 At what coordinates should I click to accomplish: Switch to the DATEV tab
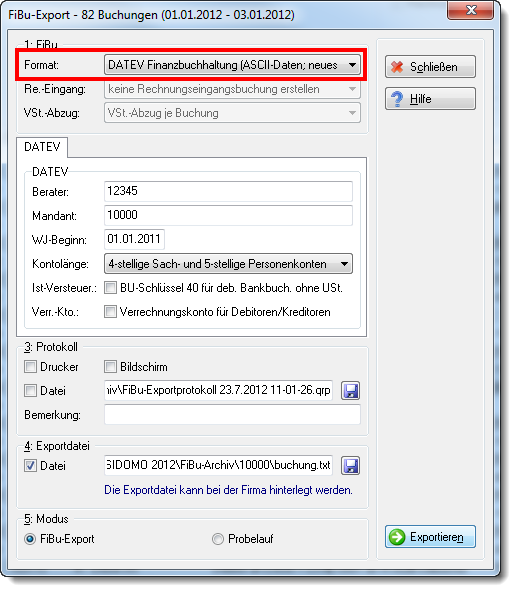42,147
